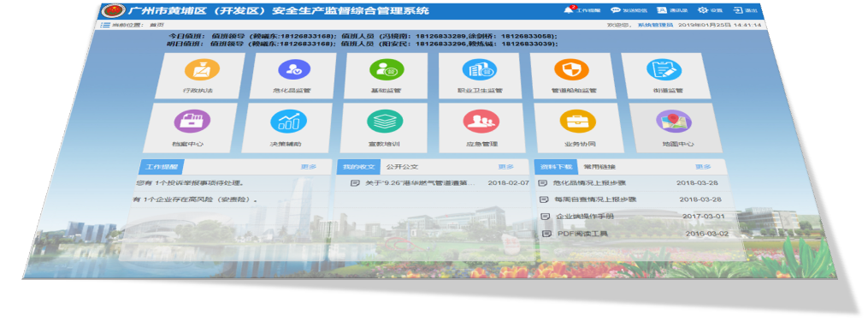Open 街道监管 clipboard icon

click(664, 69)
